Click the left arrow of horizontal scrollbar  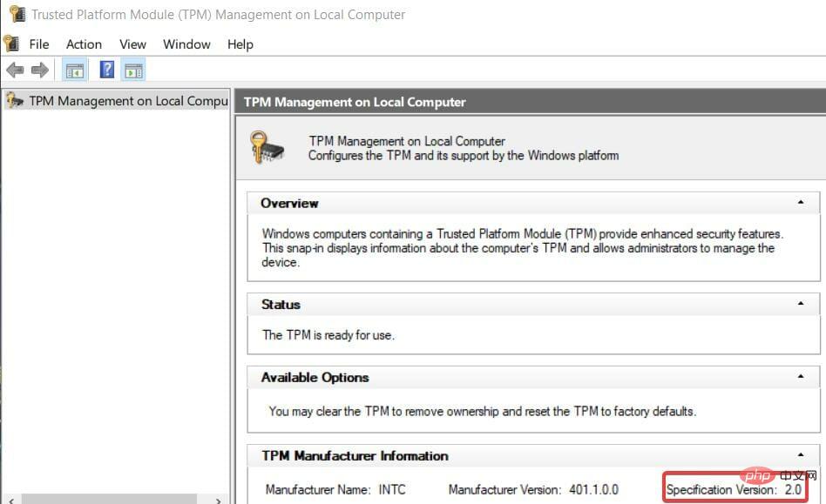[x=7, y=500]
